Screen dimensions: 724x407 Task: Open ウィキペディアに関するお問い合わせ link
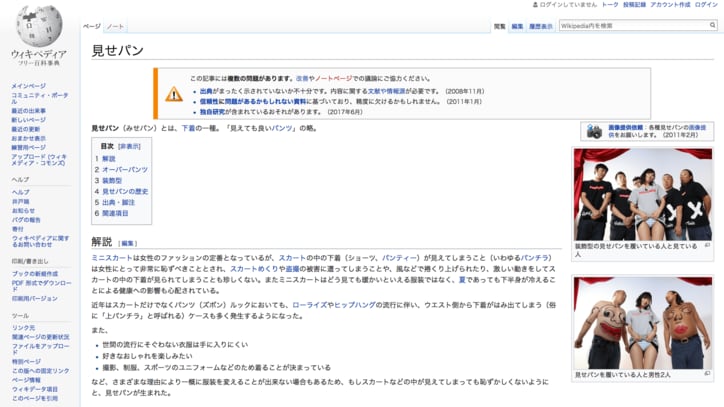point(41,241)
